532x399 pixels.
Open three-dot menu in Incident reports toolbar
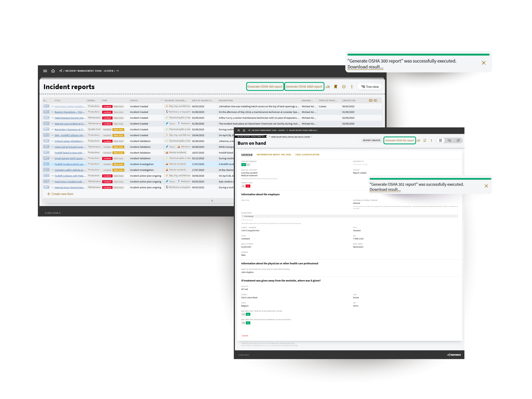coord(352,87)
